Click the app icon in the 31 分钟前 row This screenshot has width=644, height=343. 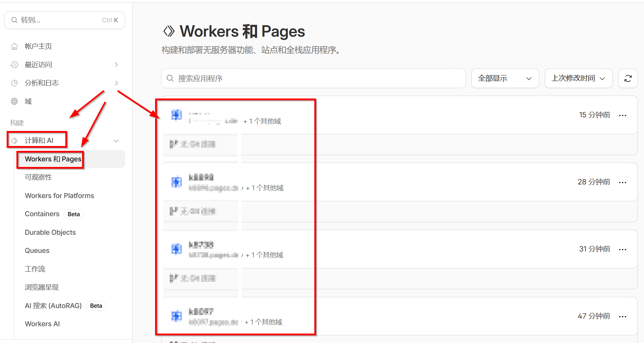[x=177, y=249]
